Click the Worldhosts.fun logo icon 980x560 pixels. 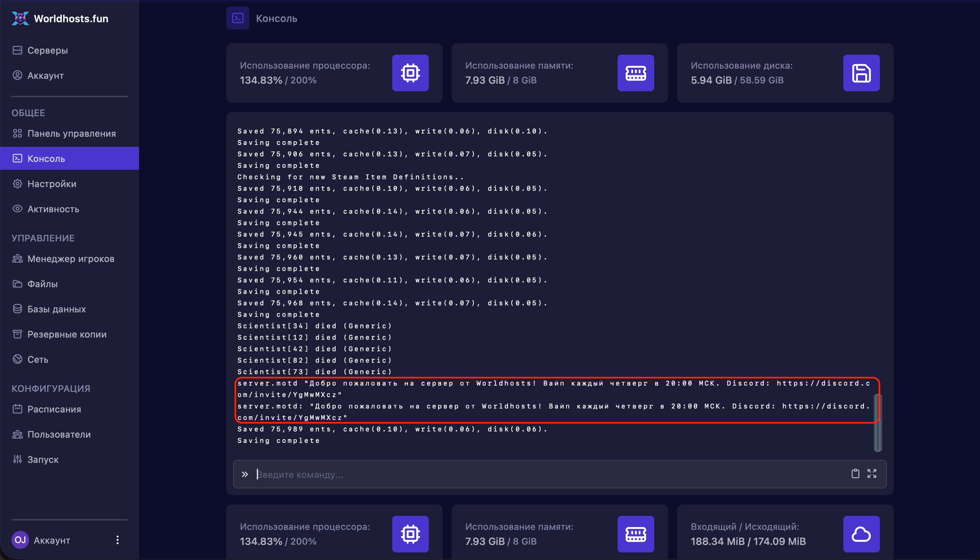tap(20, 18)
